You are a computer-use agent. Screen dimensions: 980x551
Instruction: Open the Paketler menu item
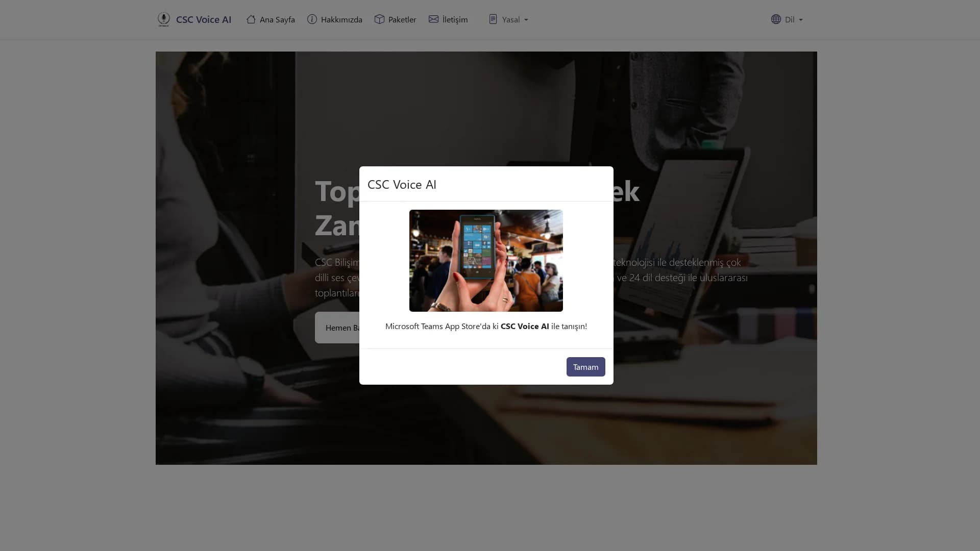396,19
